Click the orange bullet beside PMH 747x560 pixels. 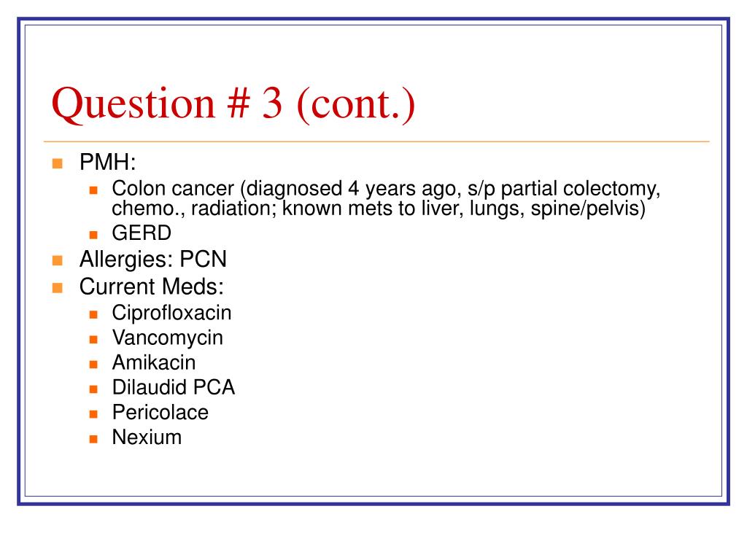pyautogui.click(x=58, y=163)
